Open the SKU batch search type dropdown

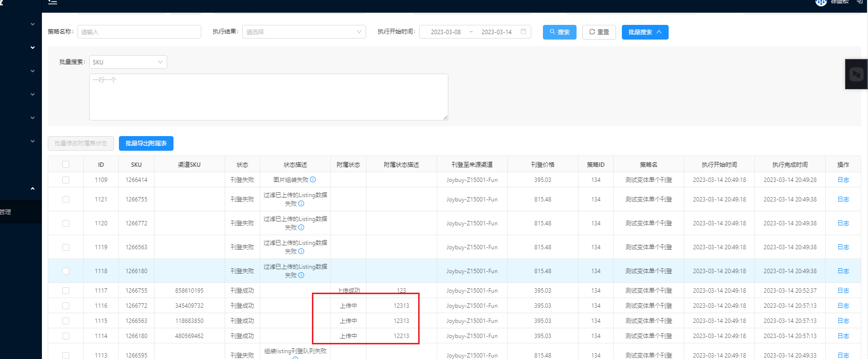[128, 62]
